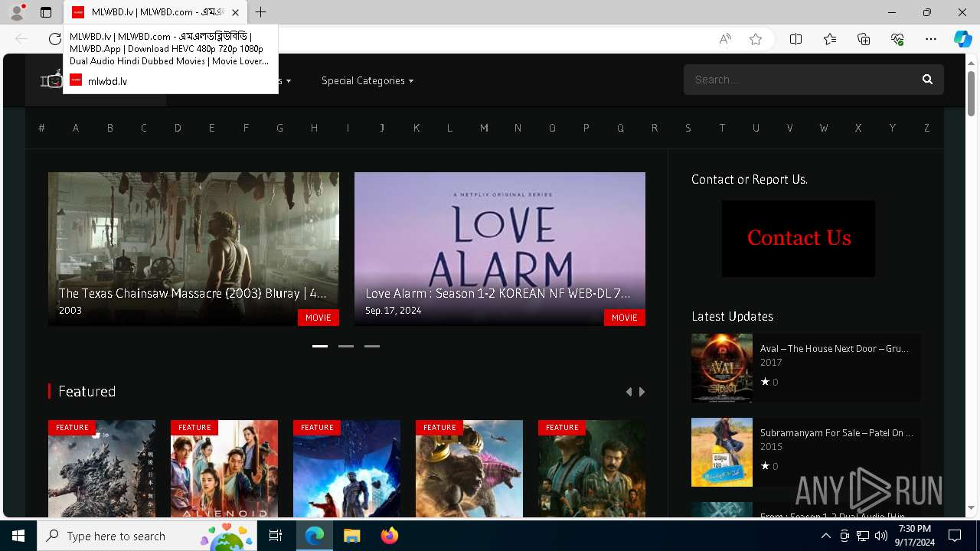Refresh the current page
The height and width of the screenshot is (551, 980).
click(54, 39)
